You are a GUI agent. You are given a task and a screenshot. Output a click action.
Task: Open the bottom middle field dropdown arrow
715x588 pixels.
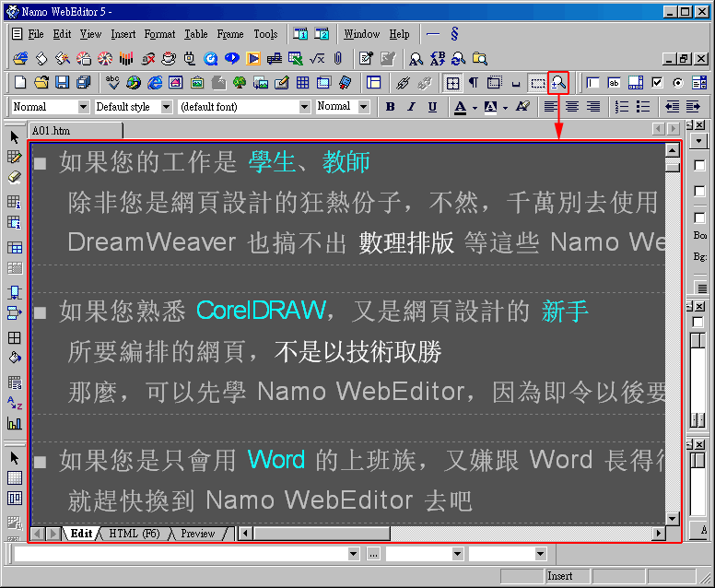pyautogui.click(x=457, y=554)
